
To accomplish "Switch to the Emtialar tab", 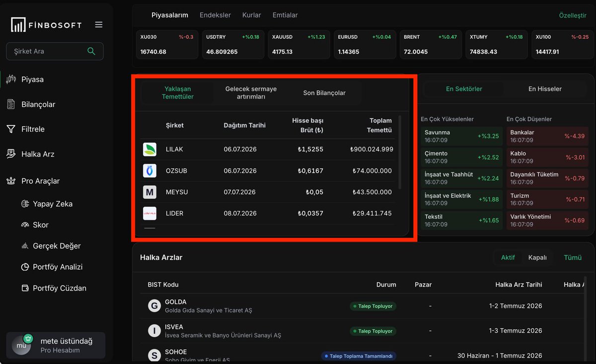I will coord(285,15).
